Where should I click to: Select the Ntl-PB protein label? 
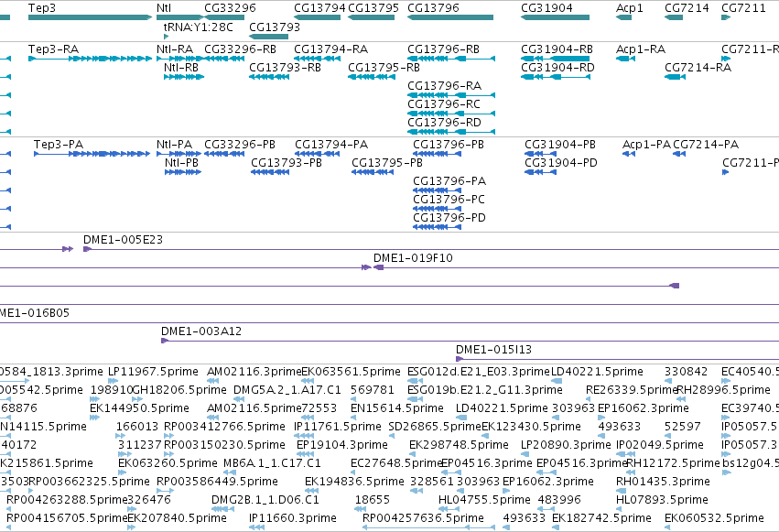click(181, 163)
